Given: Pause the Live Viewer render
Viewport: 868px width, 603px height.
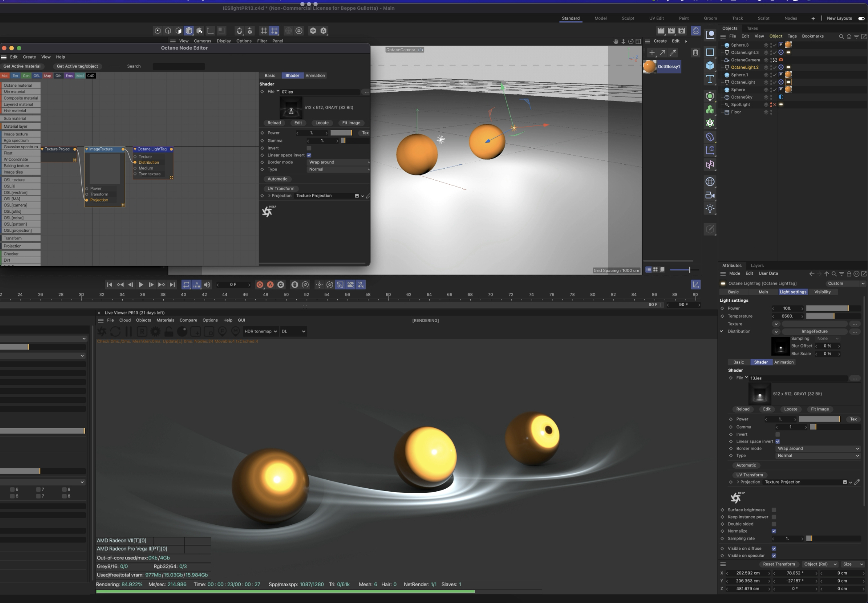Looking at the screenshot, I should [129, 332].
